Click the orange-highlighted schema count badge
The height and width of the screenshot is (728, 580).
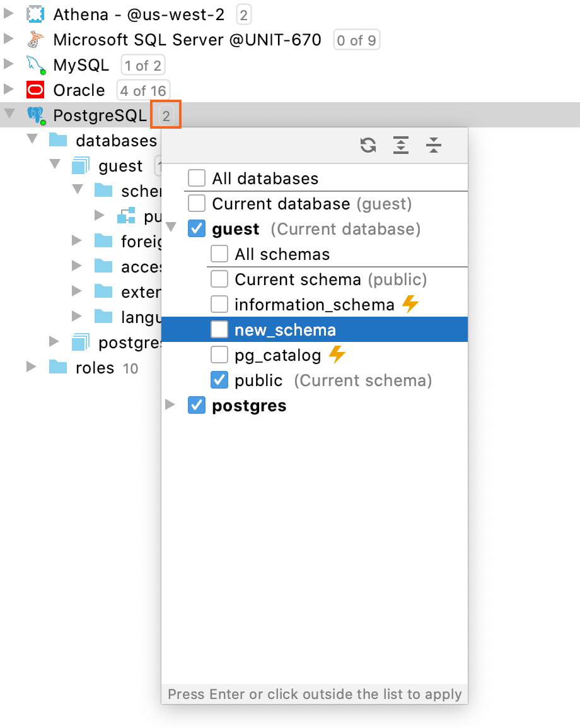(x=166, y=115)
